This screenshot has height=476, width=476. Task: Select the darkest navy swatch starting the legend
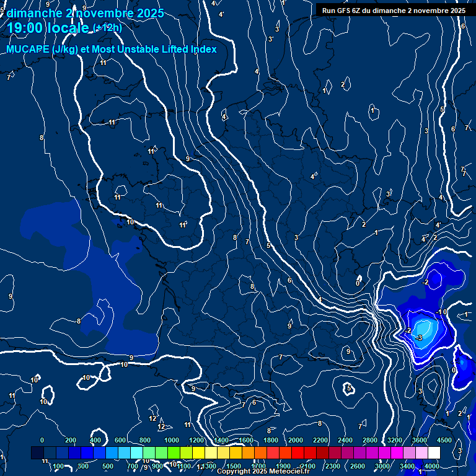click(37, 452)
